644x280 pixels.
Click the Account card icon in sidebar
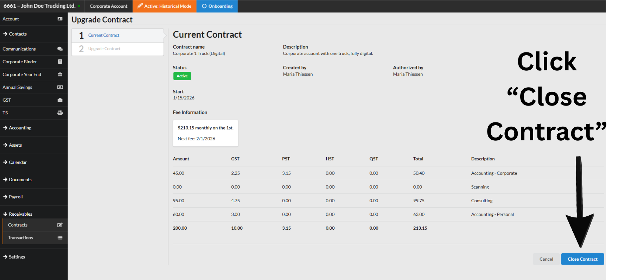60,19
